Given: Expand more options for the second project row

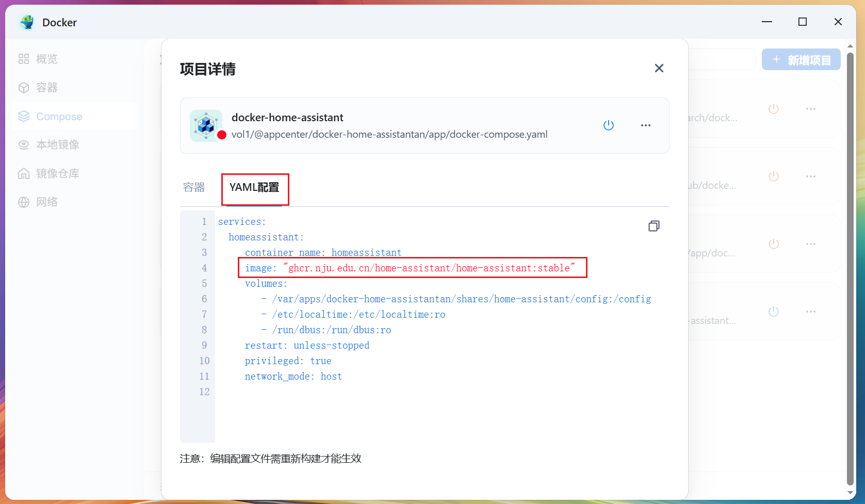Looking at the screenshot, I should (x=810, y=176).
